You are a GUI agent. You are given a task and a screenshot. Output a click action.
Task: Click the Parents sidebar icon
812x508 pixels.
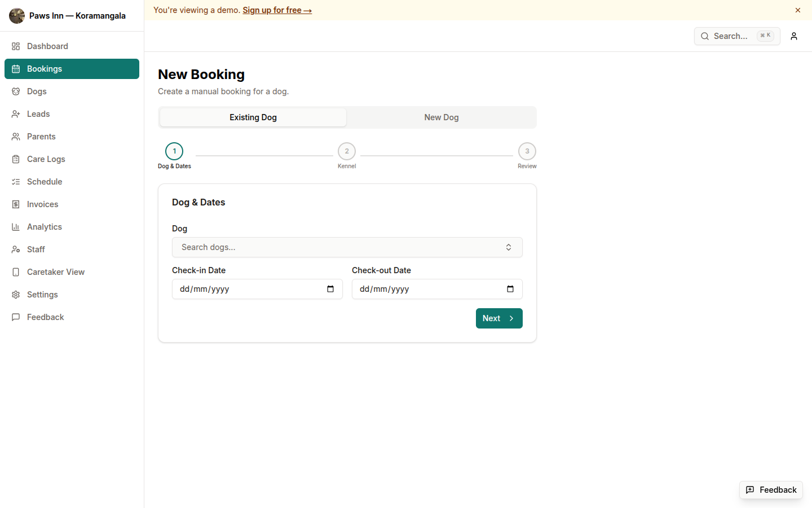[x=16, y=136]
